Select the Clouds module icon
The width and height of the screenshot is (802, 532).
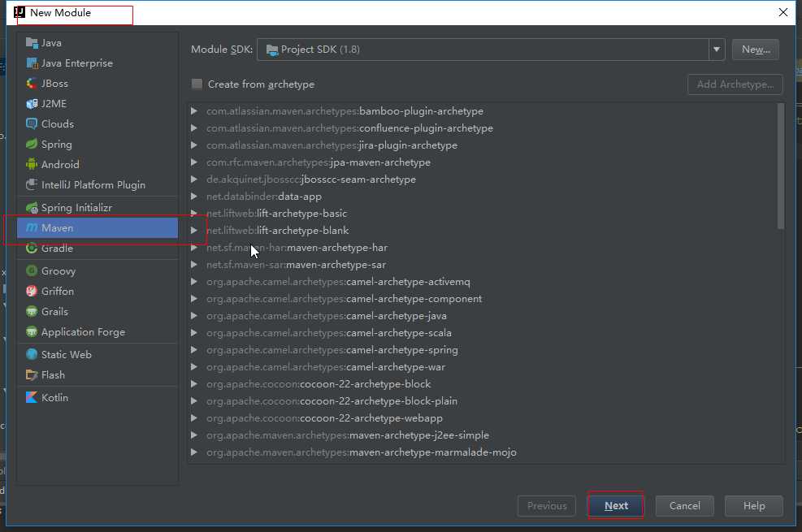coord(32,124)
